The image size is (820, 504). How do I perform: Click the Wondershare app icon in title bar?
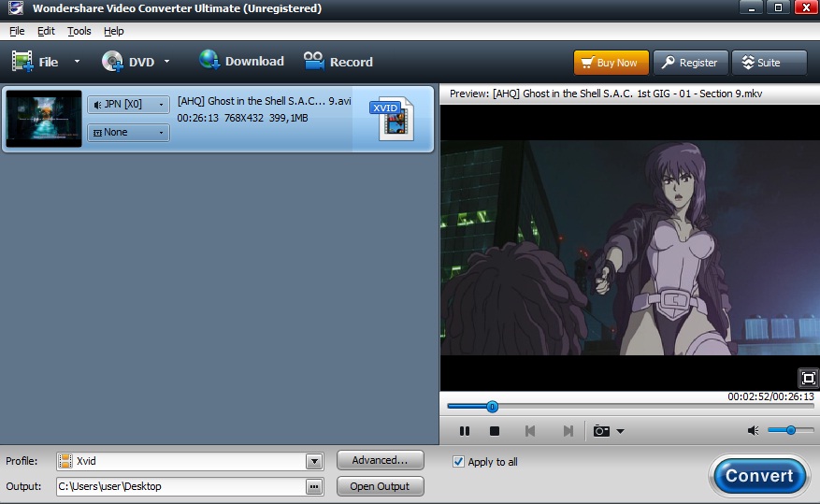(16, 7)
